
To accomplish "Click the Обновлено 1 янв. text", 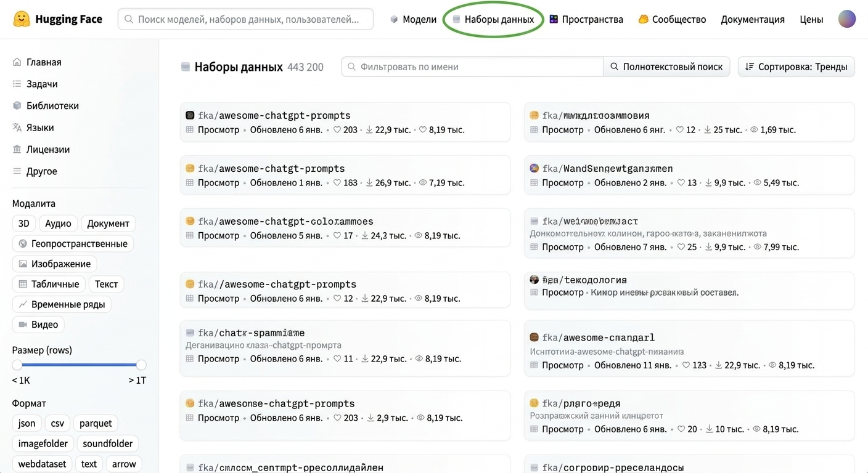I will point(286,182).
